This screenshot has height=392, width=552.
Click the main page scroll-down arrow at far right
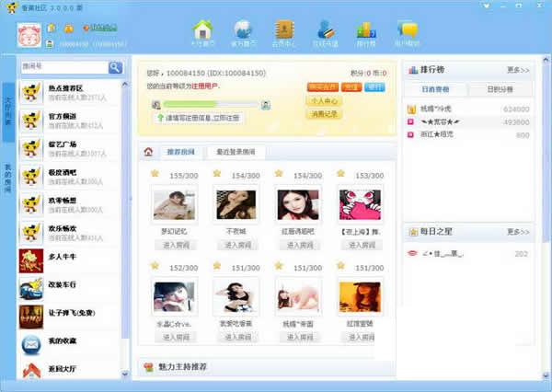[546, 375]
